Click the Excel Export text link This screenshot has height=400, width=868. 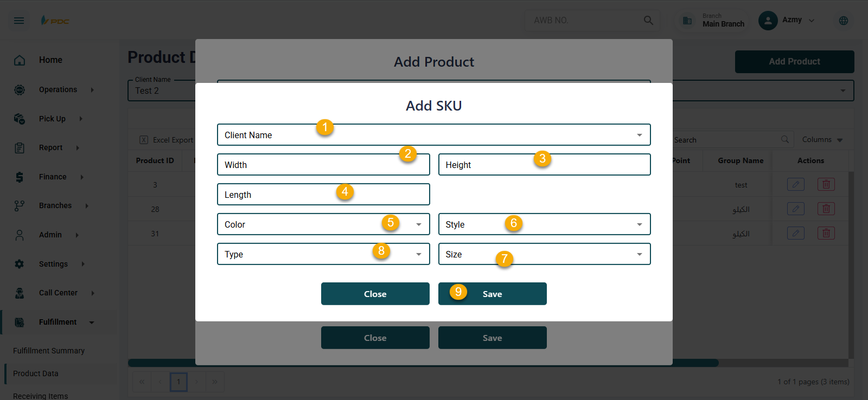[x=173, y=140]
